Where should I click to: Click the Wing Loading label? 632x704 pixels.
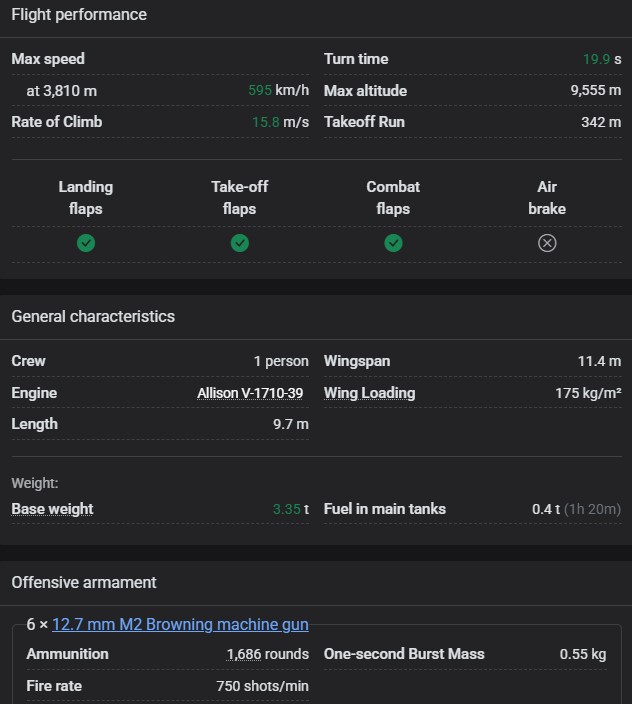pyautogui.click(x=369, y=393)
